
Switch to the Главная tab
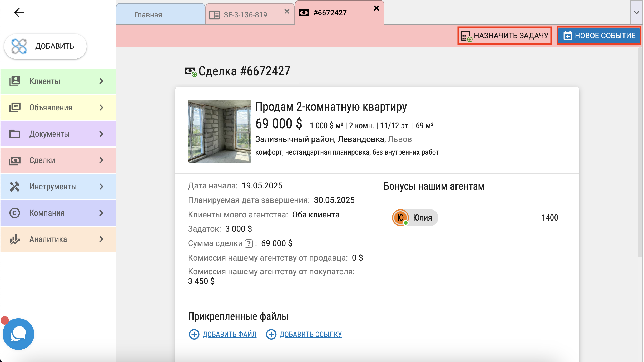coord(161,14)
